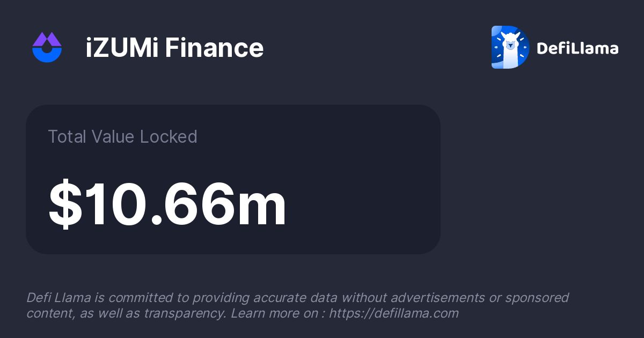This screenshot has width=644, height=338.
Task: Click the dollar sign in TVL value
Action: coord(65,206)
